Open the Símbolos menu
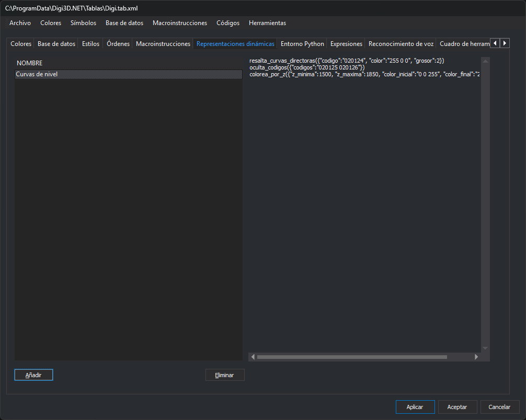526x420 pixels. point(83,23)
